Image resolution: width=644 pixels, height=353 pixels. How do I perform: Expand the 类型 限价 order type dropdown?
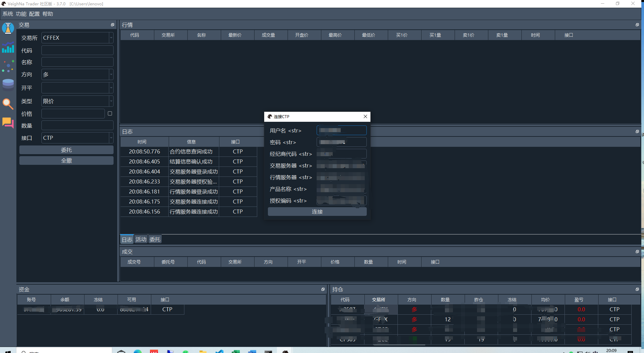(x=111, y=101)
